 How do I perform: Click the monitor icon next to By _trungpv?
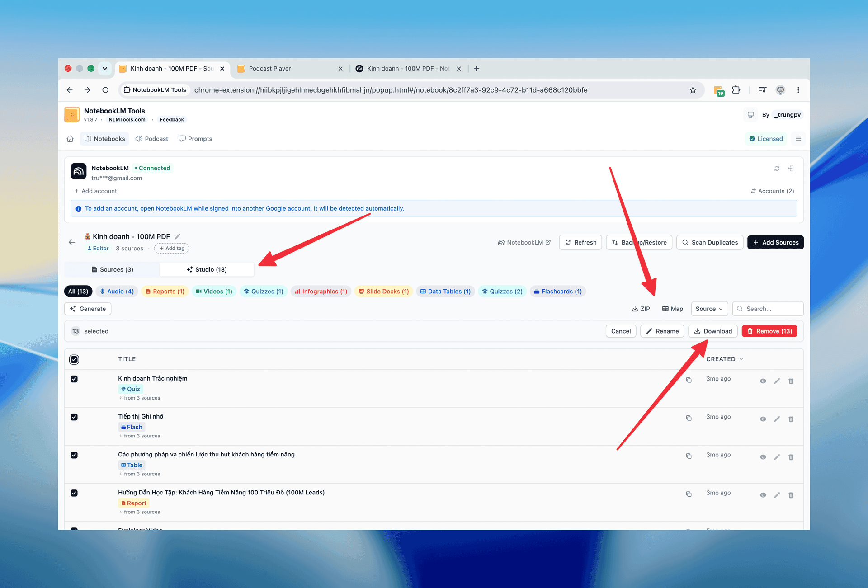point(750,115)
